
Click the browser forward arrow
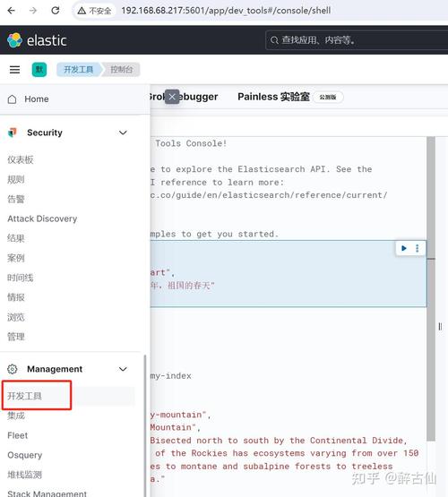33,11
